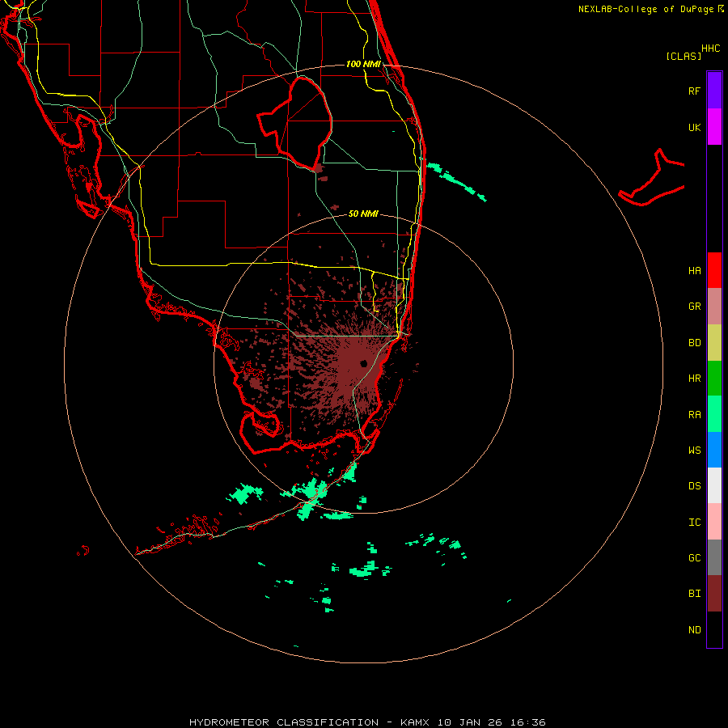Click the GR legend label
Screen dimensions: 728x728
[694, 307]
